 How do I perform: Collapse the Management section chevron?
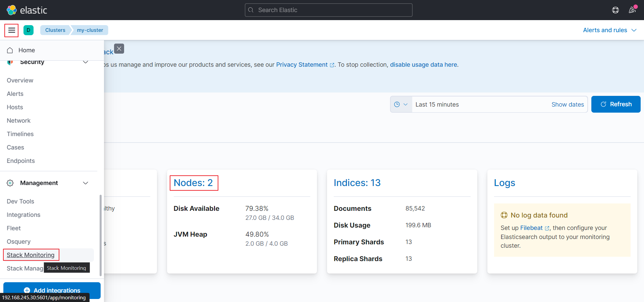(x=86, y=183)
